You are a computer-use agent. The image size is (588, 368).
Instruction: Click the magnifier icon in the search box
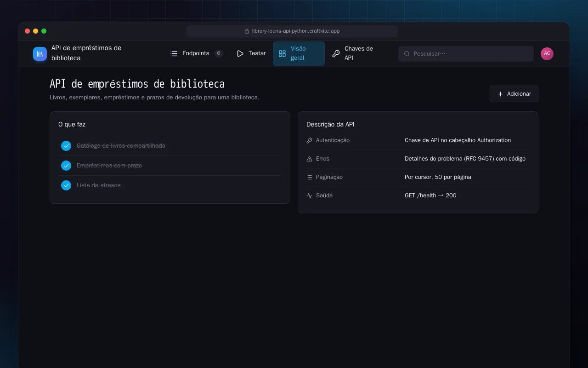click(x=407, y=54)
